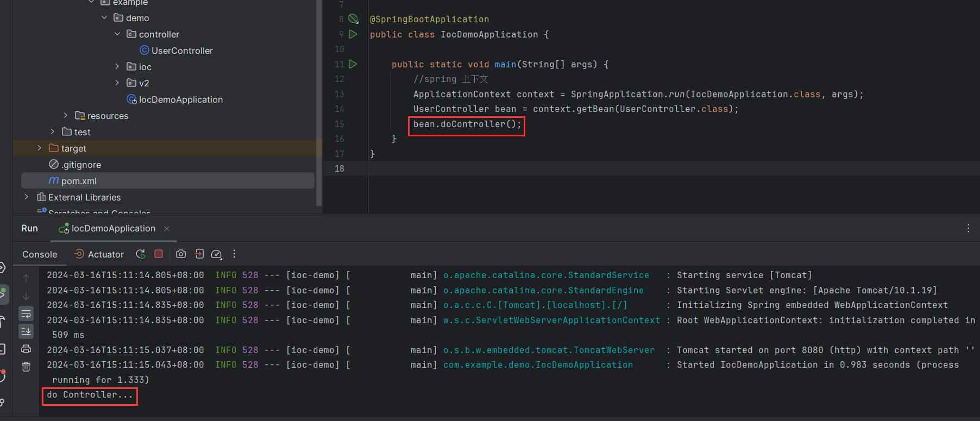Click the Maven icon beside pom.xml

54,180
